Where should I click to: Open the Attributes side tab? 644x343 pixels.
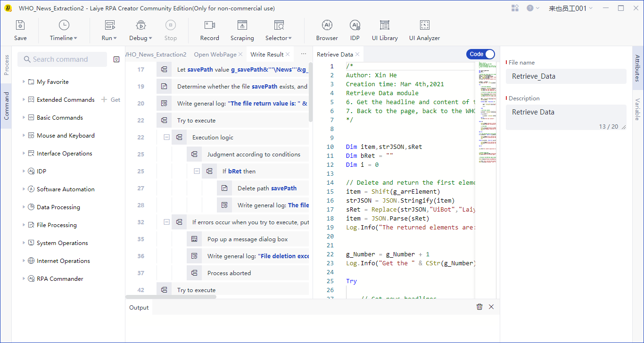tap(637, 68)
